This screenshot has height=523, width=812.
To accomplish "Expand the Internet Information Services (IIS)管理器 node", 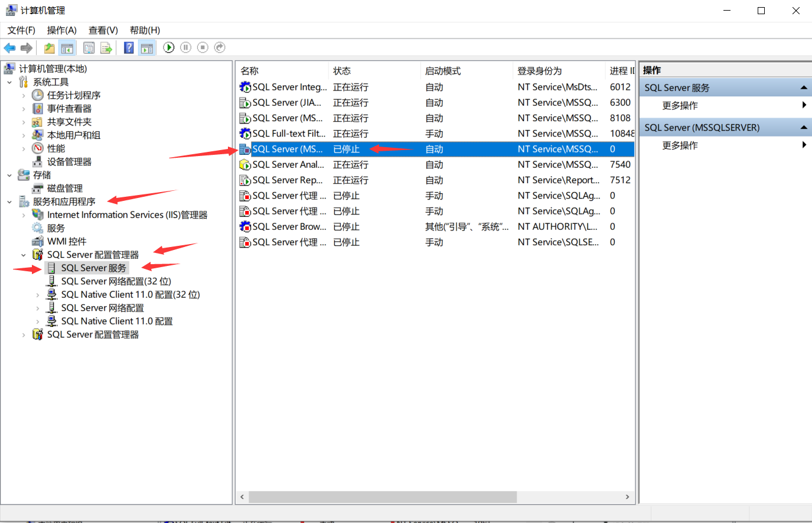I will click(x=24, y=215).
